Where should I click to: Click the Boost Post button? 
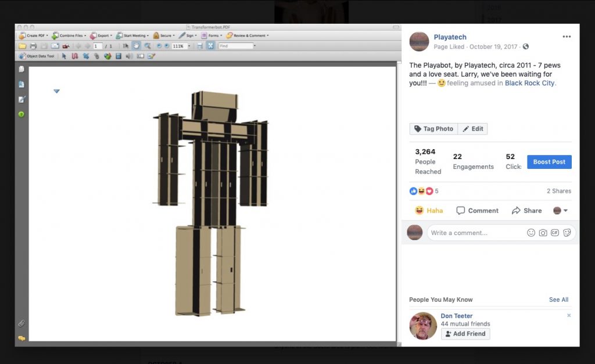549,162
